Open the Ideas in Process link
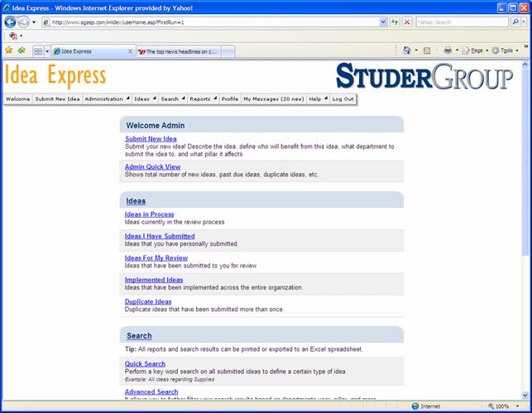This screenshot has width=532, height=413. pyautogui.click(x=149, y=214)
